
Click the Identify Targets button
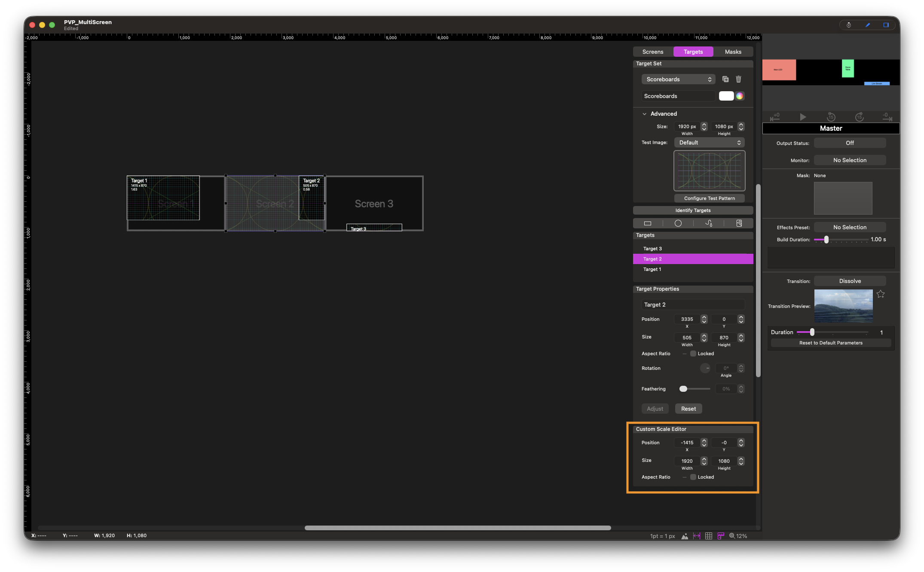point(693,210)
